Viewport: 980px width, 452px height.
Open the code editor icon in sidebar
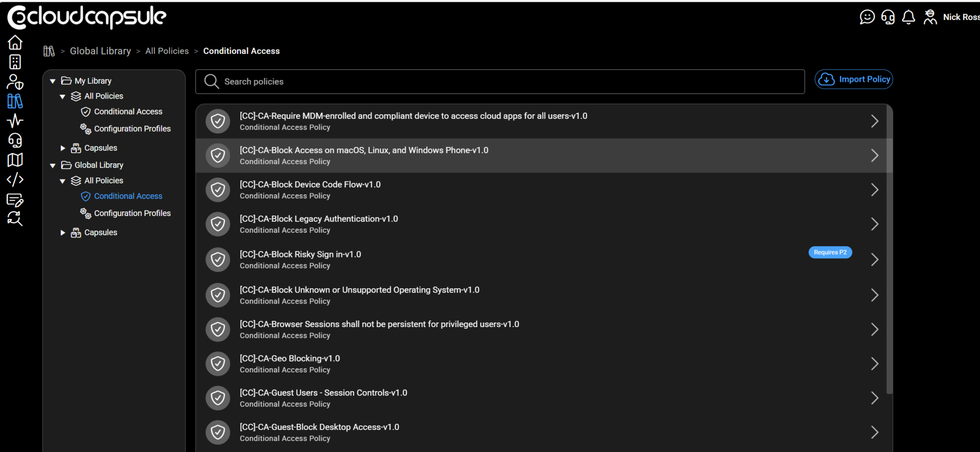coord(15,180)
